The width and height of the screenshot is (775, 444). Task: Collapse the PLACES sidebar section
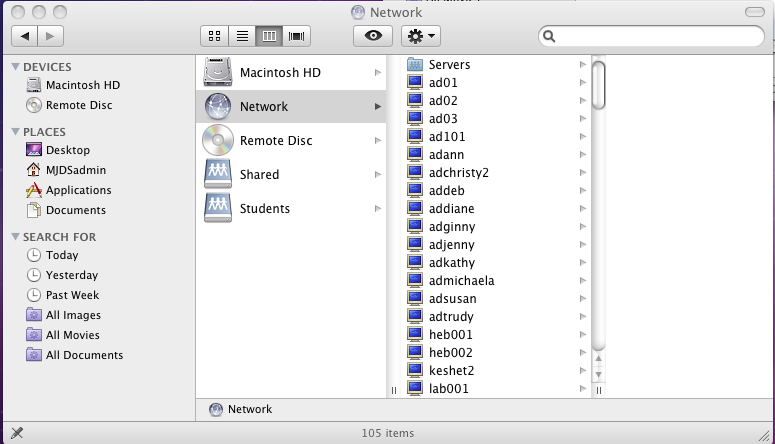pos(15,132)
